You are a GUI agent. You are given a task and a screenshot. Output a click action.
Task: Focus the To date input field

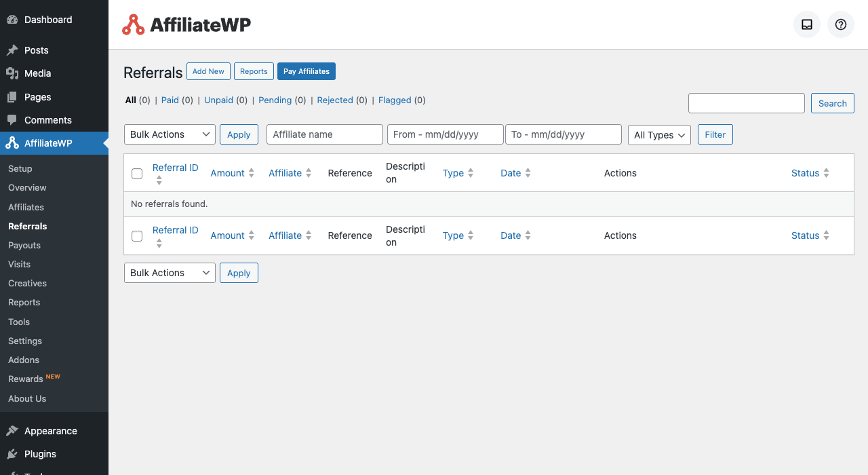coord(564,134)
